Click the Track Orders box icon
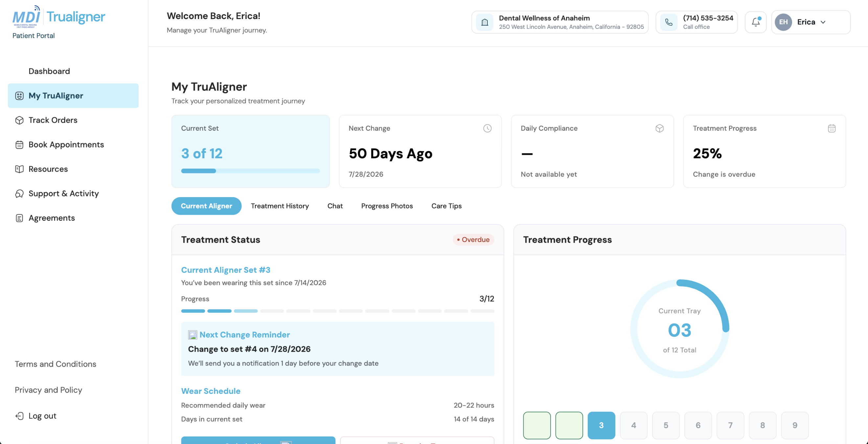 click(19, 120)
